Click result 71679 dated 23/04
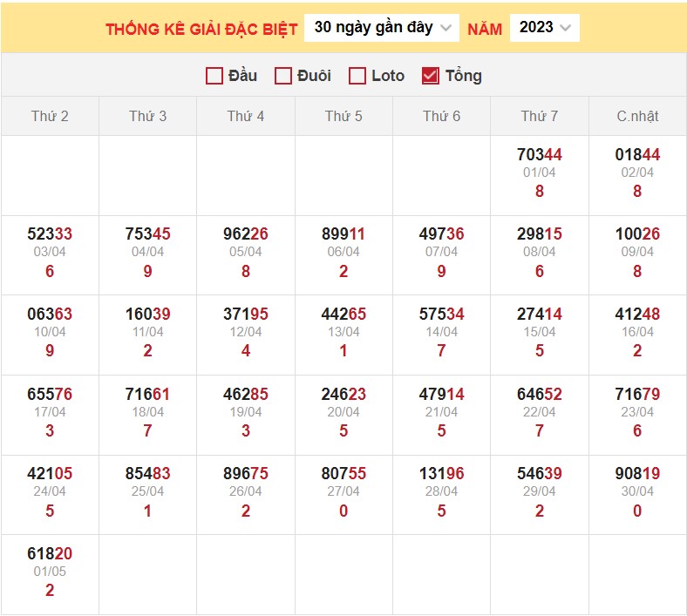The image size is (687, 616). [x=637, y=395]
